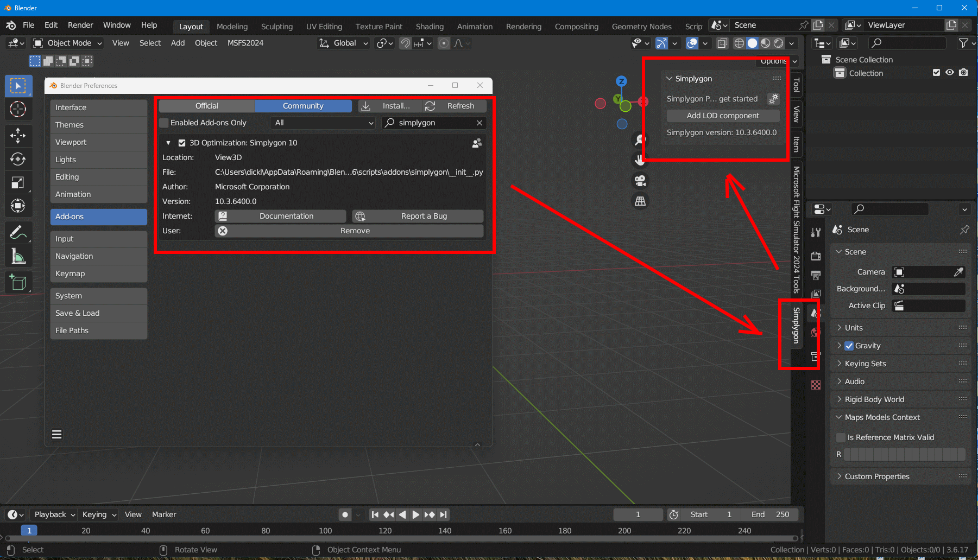Activate the 3D Cursor tool
This screenshot has width=978, height=560.
18,110
